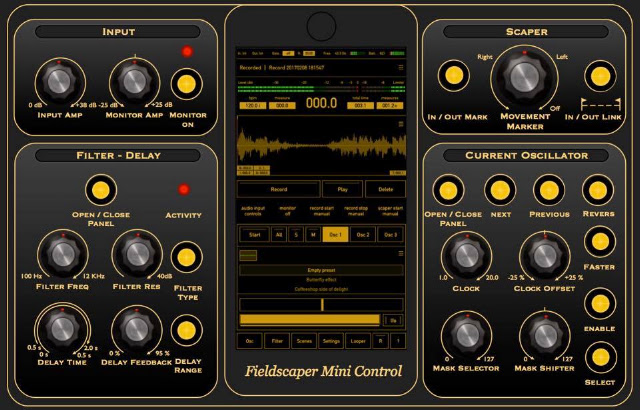Click the Filter Type yellow button
This screenshot has width=640, height=410.
click(187, 257)
